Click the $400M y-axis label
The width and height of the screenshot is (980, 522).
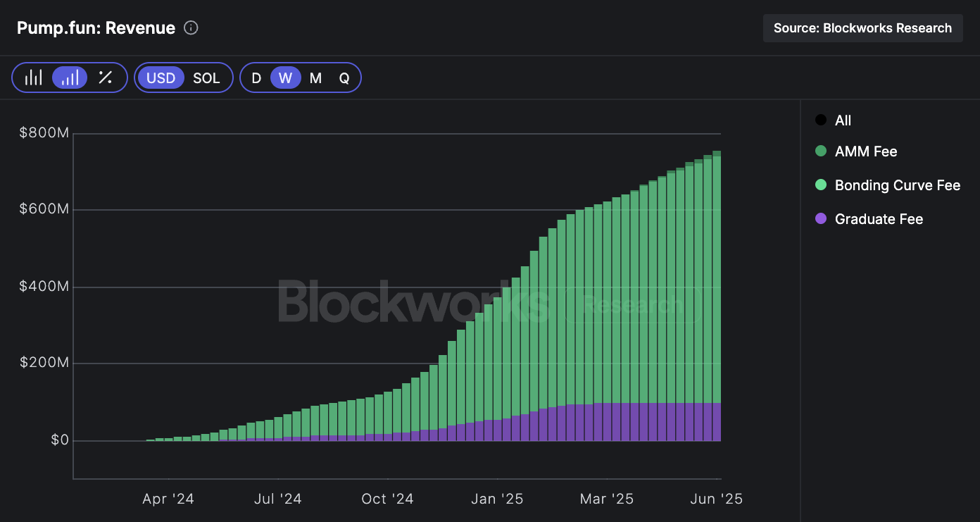tap(44, 287)
